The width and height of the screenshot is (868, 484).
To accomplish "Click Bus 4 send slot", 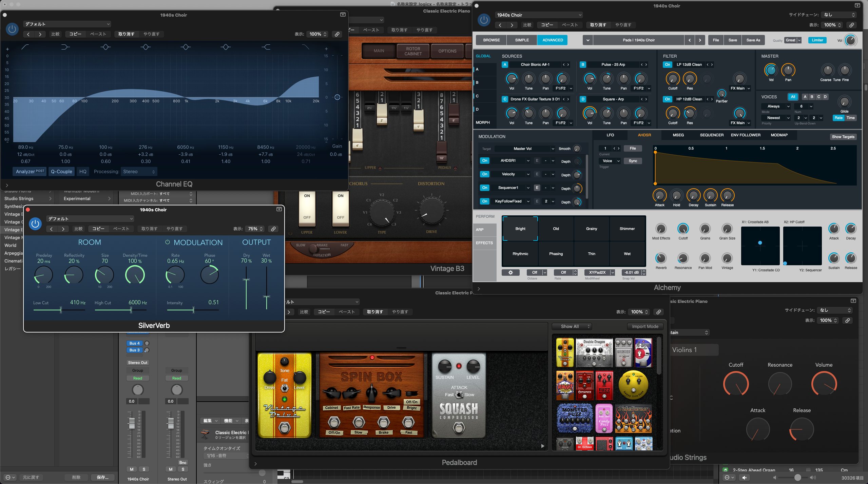I will [134, 343].
